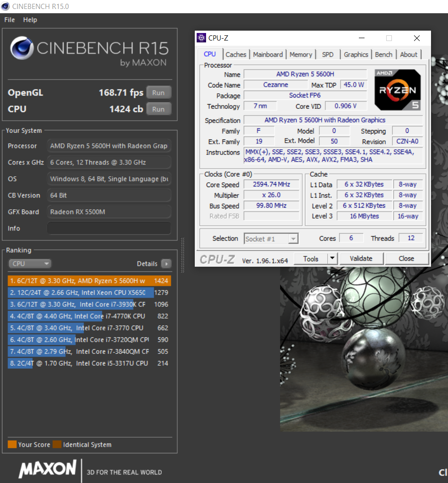Click the rendered spheres scene image
This screenshot has height=483, width=448.
(364, 348)
